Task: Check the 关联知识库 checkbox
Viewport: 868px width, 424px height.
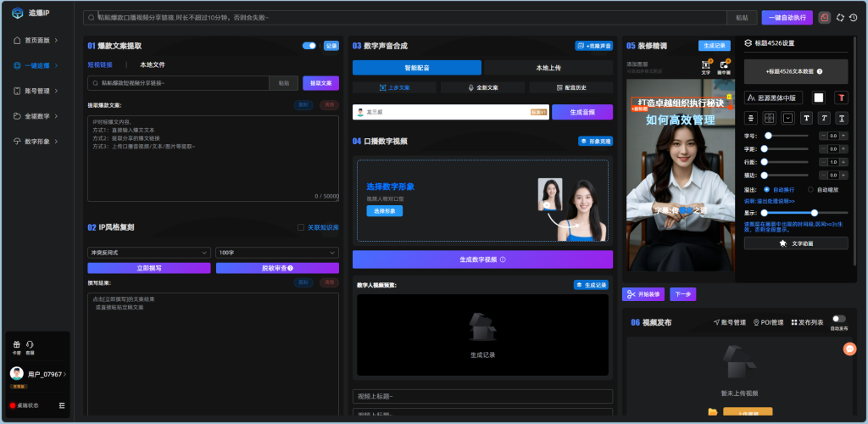Action: [301, 227]
